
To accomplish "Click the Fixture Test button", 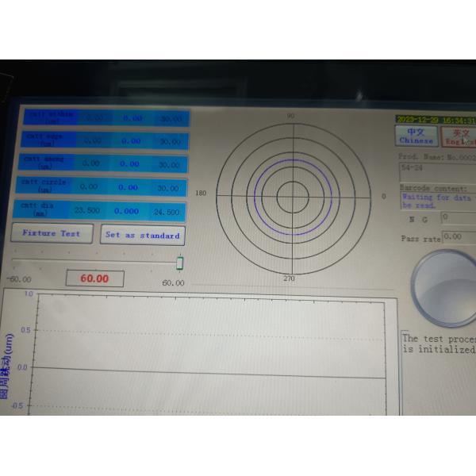I will point(52,233).
